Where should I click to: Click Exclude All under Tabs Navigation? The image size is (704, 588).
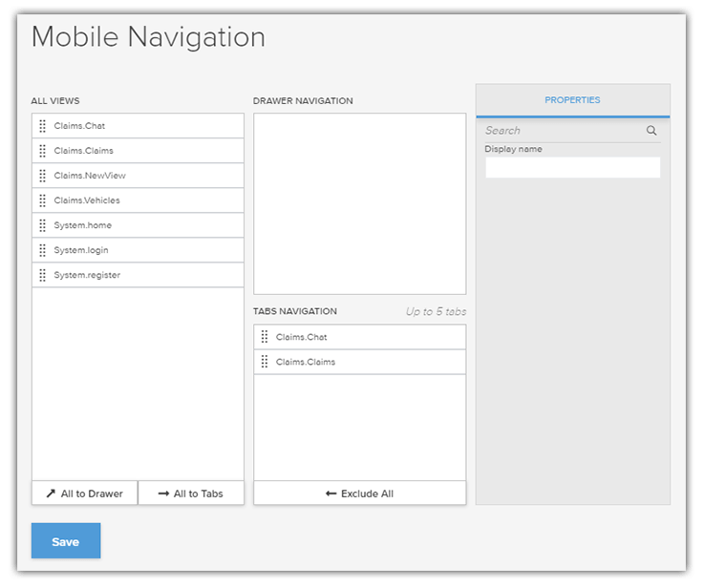[x=359, y=493]
